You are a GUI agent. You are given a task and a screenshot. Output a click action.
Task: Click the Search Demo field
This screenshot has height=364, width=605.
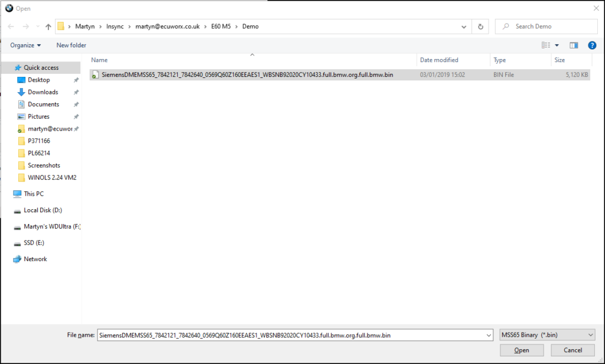[x=546, y=27]
